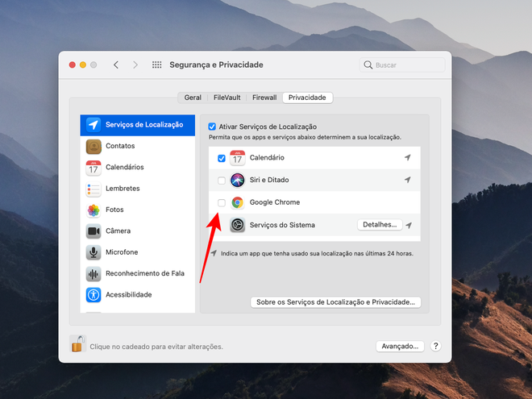
Task: Click the Calendário app icon in location list
Action: (x=238, y=158)
